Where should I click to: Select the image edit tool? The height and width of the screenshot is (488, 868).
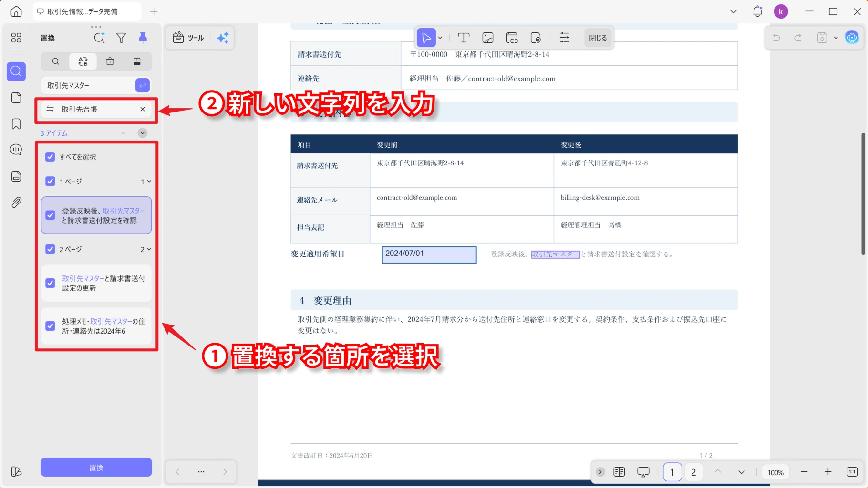pos(488,38)
